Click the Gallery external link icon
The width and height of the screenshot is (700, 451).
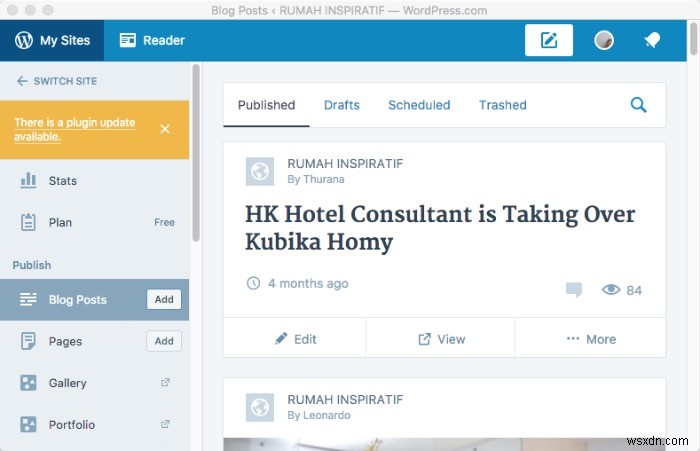pyautogui.click(x=165, y=382)
